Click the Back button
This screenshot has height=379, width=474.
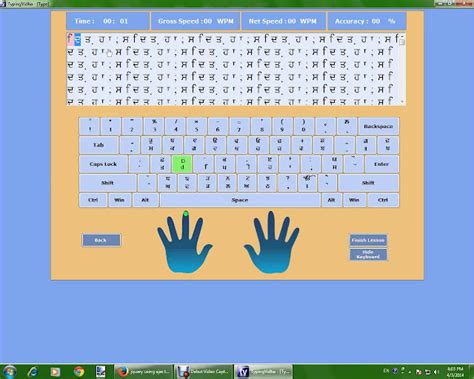point(101,240)
